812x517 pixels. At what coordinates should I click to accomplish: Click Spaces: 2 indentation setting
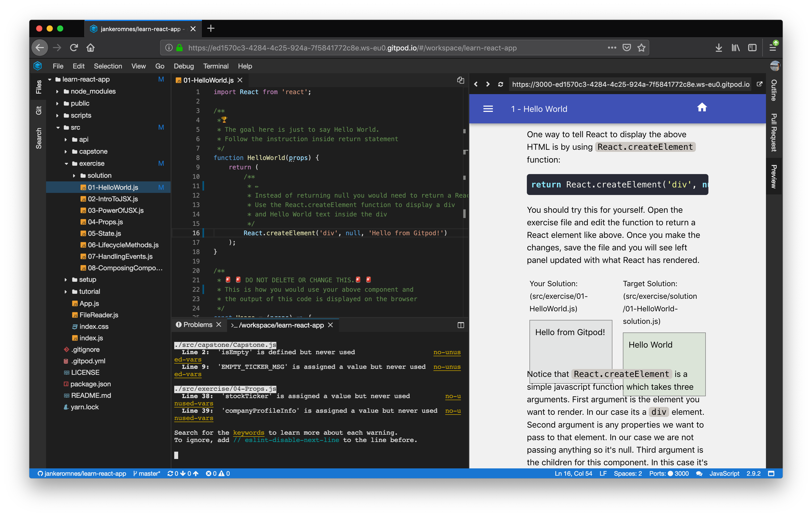(628, 474)
